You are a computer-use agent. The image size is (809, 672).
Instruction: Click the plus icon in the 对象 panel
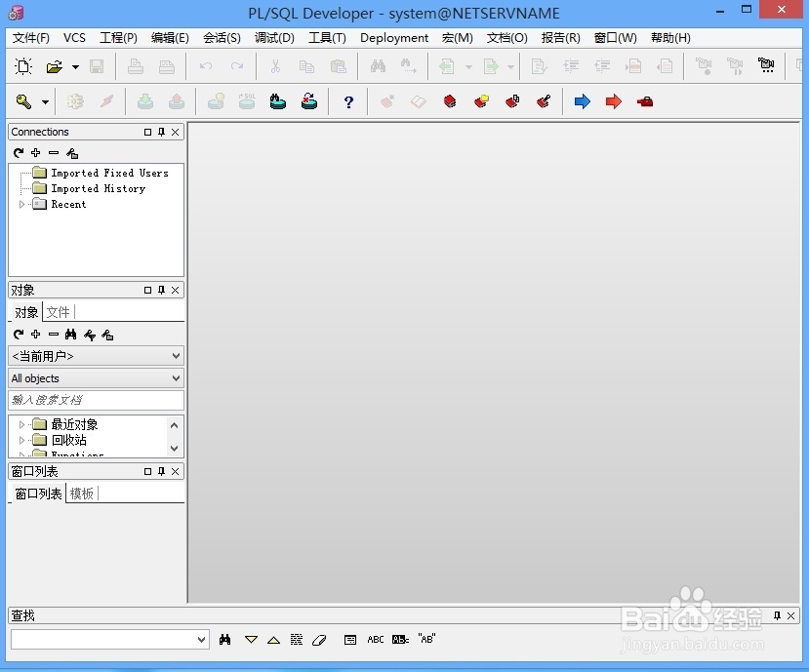[x=35, y=335]
